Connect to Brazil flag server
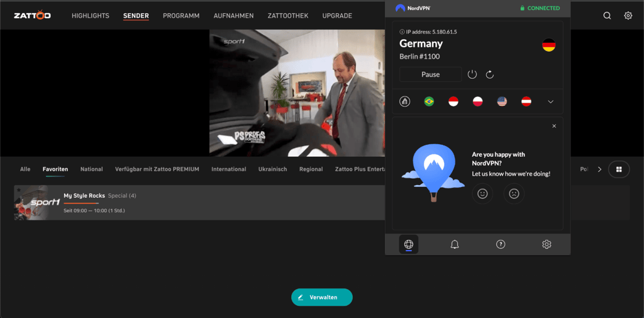Viewport: 644px width, 318px height. click(x=429, y=101)
